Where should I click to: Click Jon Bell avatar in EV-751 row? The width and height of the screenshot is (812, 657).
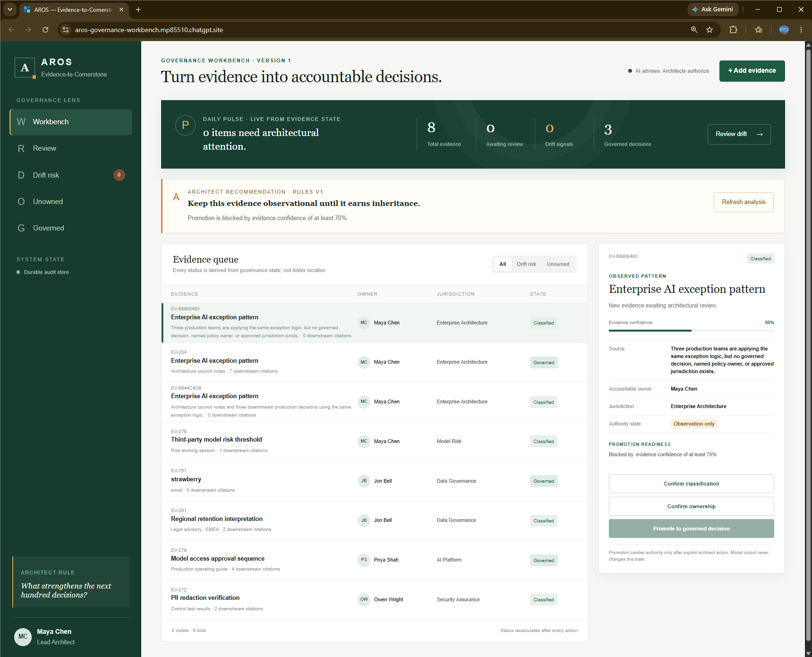click(364, 481)
